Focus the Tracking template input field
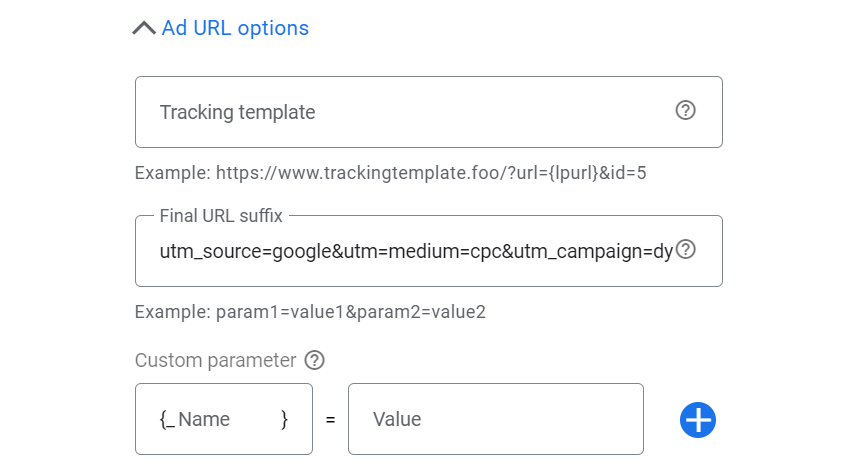 (x=400, y=112)
